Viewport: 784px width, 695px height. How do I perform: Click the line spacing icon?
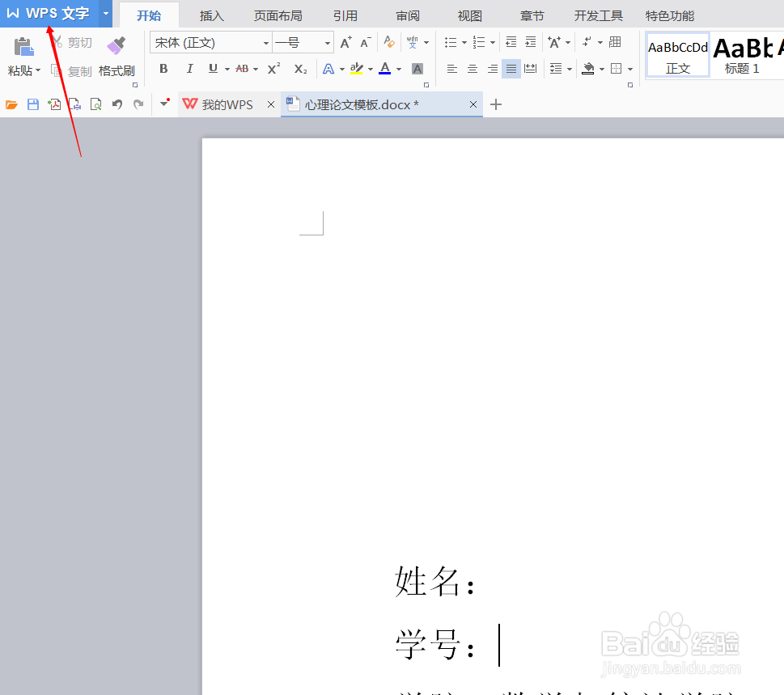[x=556, y=69]
